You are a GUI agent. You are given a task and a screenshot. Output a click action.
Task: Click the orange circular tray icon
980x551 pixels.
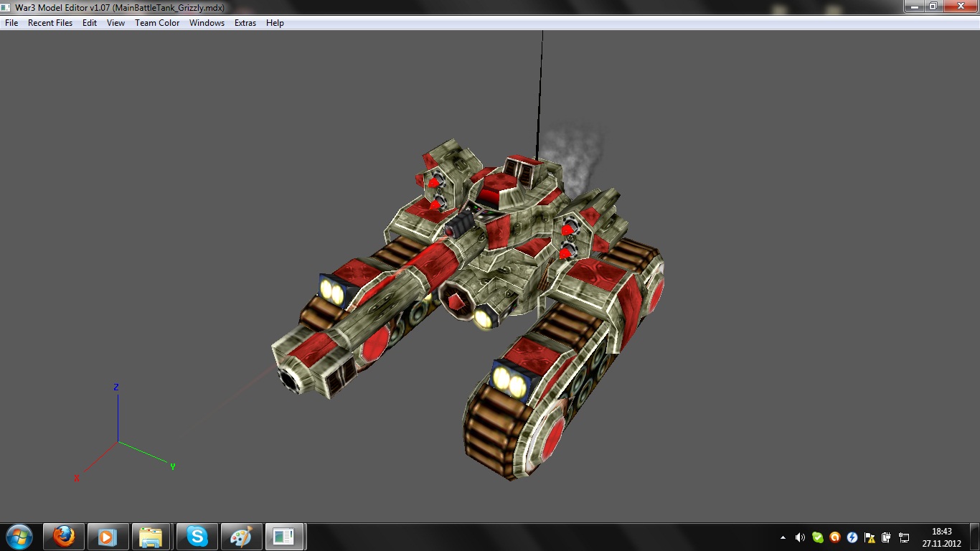pyautogui.click(x=834, y=537)
